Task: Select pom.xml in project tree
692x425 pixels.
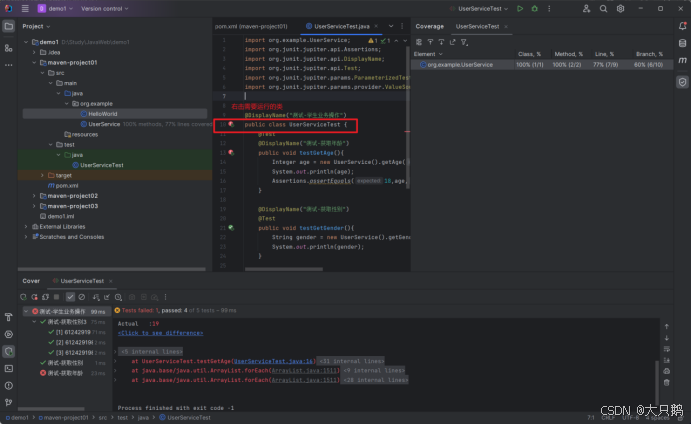Action: [x=62, y=185]
